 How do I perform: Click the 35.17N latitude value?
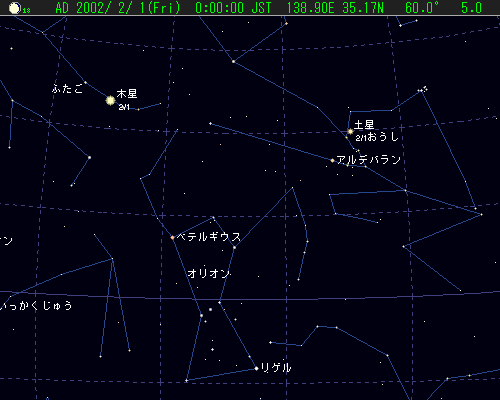[x=363, y=8]
